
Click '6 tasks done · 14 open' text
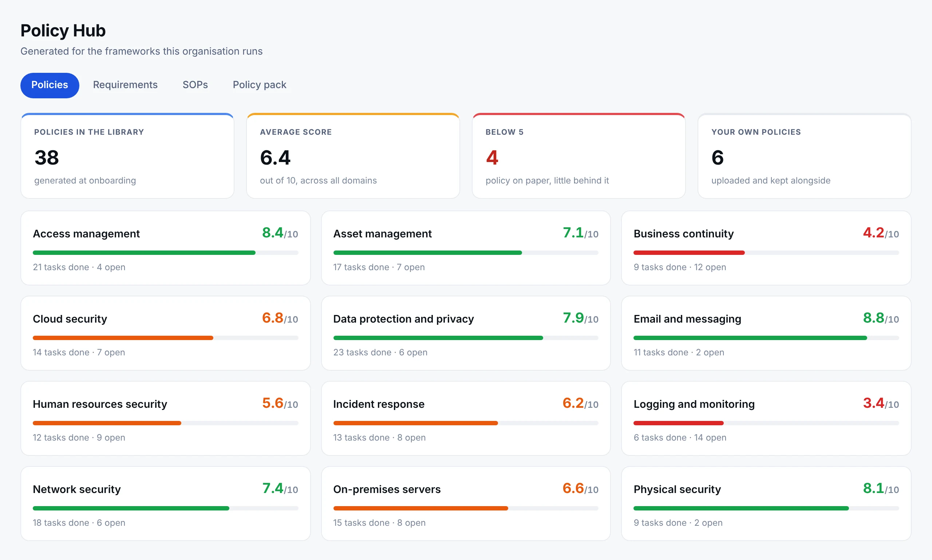tap(680, 438)
